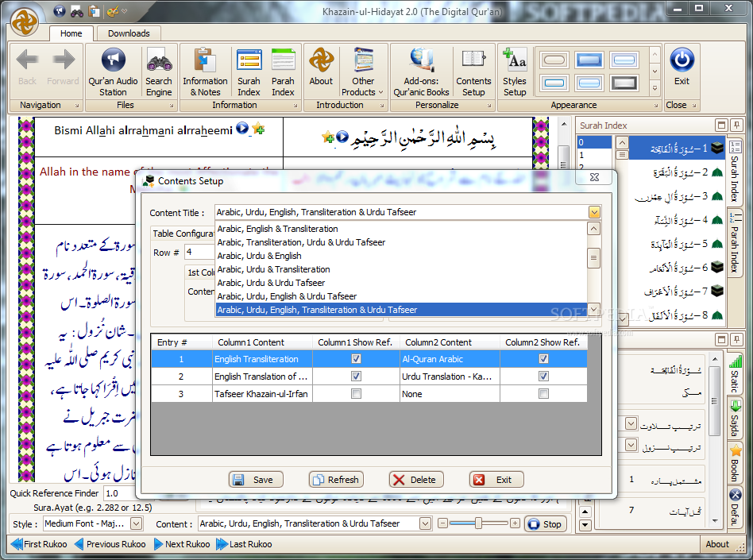
Task: Expand the appearance styles gallery
Action: pyautogui.click(x=655, y=88)
